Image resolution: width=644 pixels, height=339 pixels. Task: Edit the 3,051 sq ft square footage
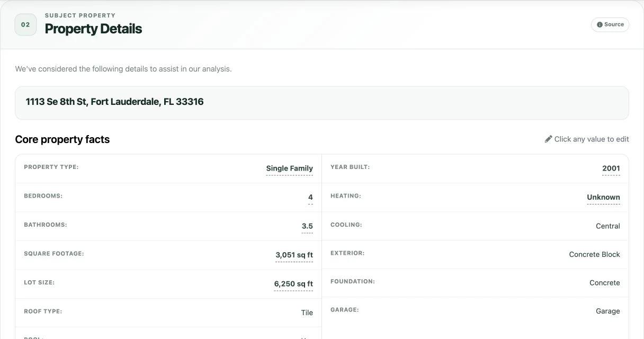pyautogui.click(x=294, y=255)
